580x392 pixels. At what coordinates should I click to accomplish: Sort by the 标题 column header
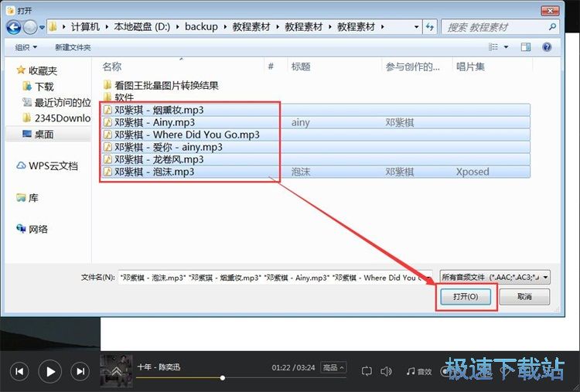[301, 66]
